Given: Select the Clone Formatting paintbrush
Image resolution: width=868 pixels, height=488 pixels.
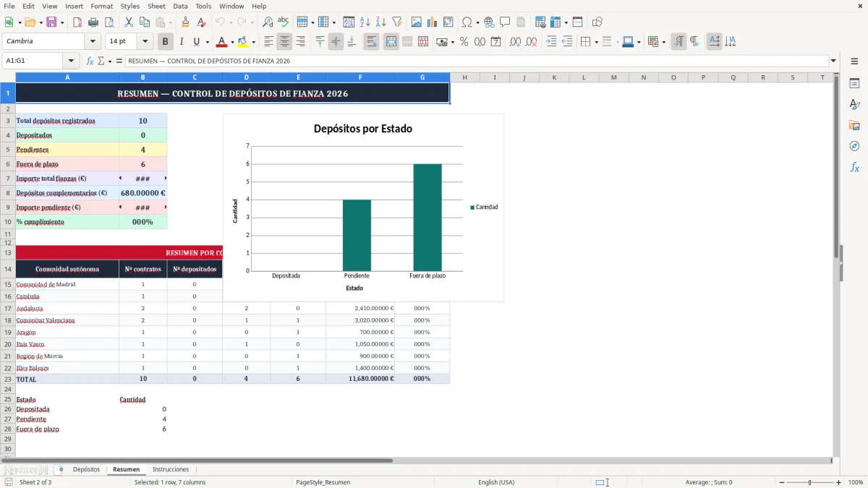Looking at the screenshot, I should point(186,22).
